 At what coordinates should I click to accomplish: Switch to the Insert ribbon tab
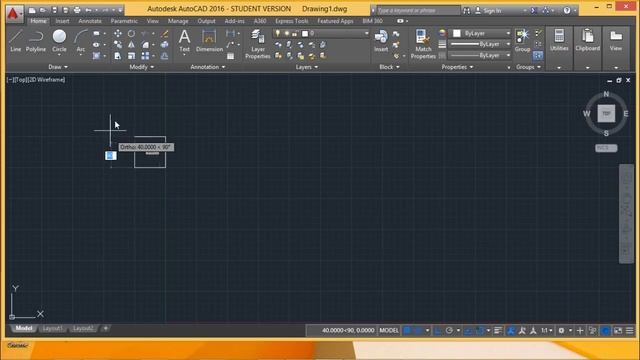pos(62,21)
